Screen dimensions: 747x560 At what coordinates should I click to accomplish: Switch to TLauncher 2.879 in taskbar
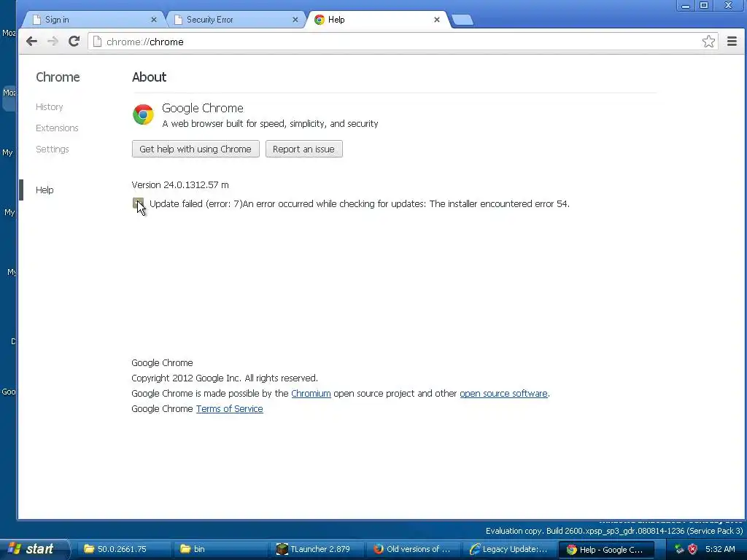(315, 549)
